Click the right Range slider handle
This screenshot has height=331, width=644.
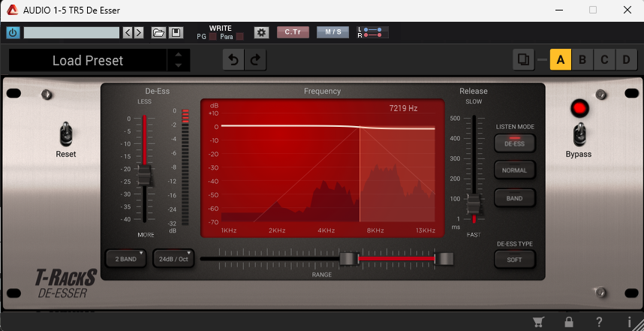coord(444,259)
